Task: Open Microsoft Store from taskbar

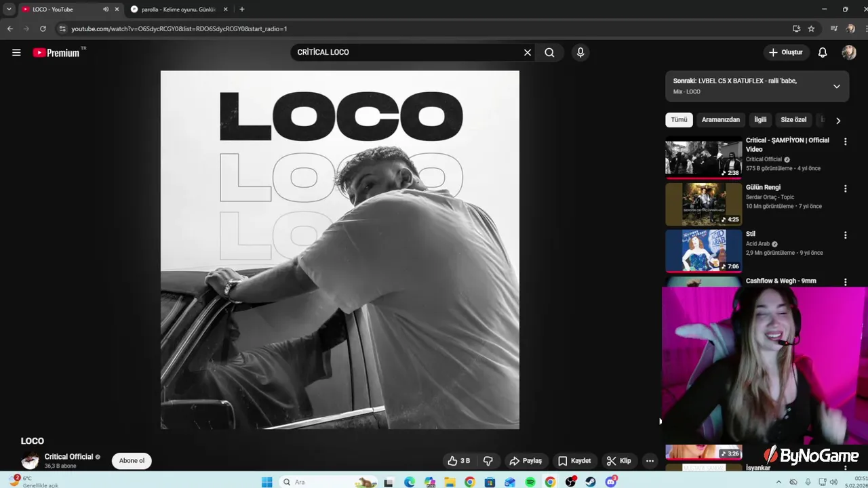Action: tap(490, 482)
